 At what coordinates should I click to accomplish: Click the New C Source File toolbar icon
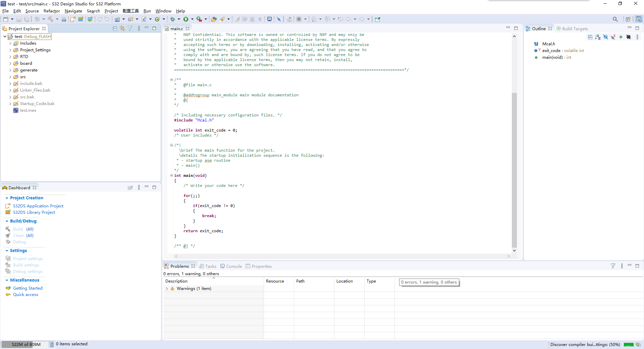point(144,19)
